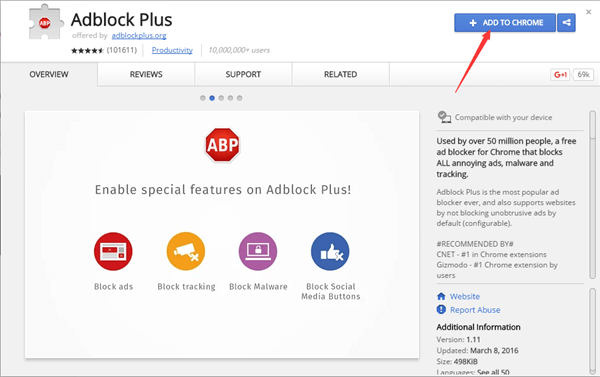Click the 'Block ads' label
The width and height of the screenshot is (600, 377).
pyautogui.click(x=114, y=287)
